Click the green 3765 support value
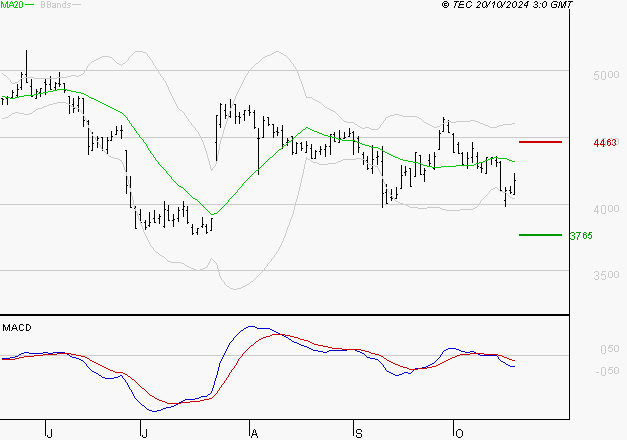627x440 pixels. [581, 236]
